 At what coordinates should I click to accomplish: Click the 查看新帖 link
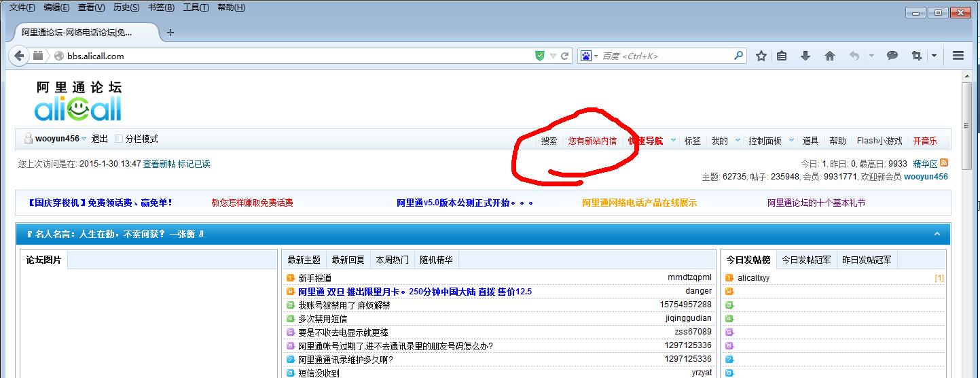click(x=159, y=164)
